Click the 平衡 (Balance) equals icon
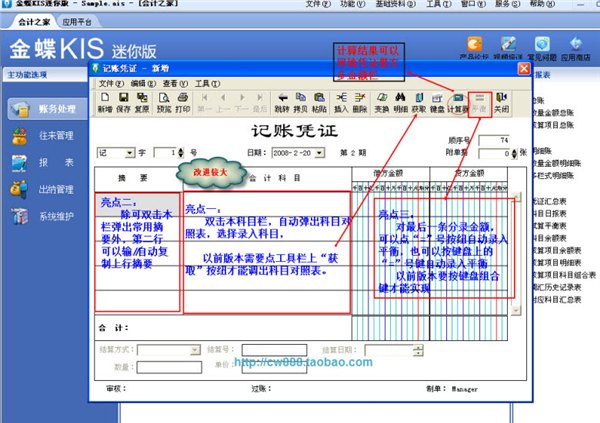 coord(479,103)
